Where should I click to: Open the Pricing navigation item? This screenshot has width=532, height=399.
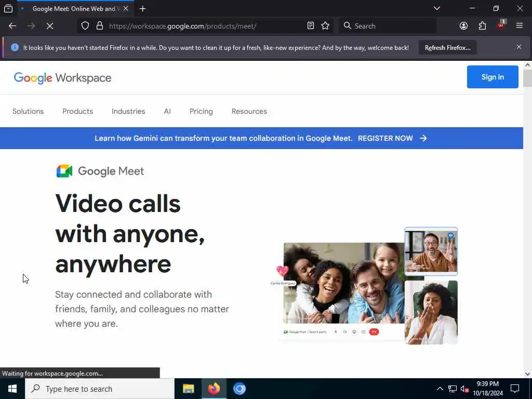click(x=201, y=111)
